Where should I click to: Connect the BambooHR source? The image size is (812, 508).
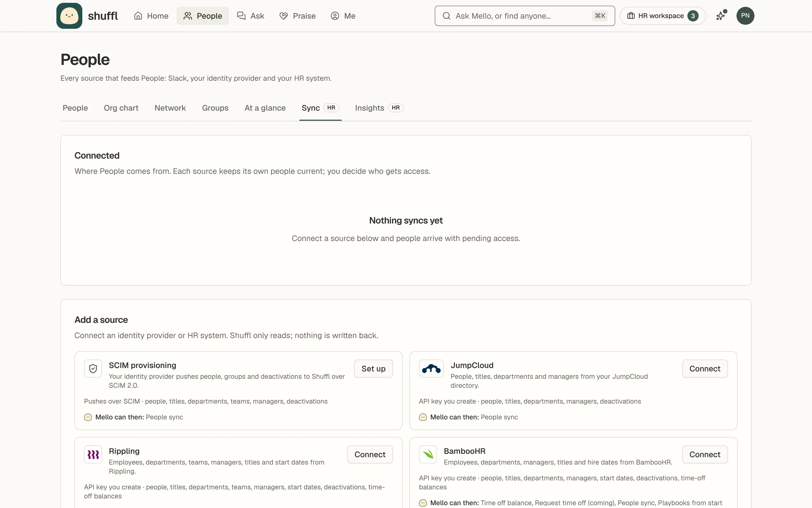(705, 454)
